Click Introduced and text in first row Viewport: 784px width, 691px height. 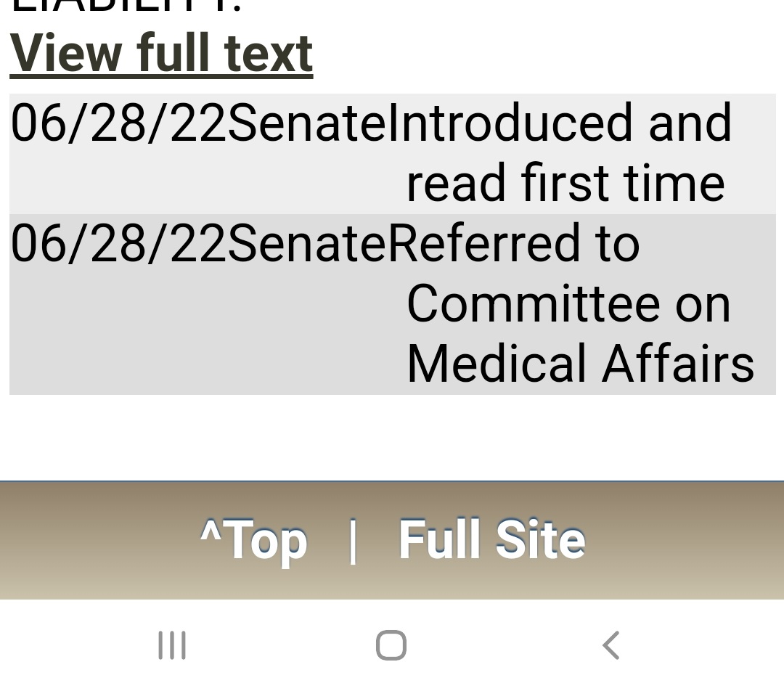(560, 123)
